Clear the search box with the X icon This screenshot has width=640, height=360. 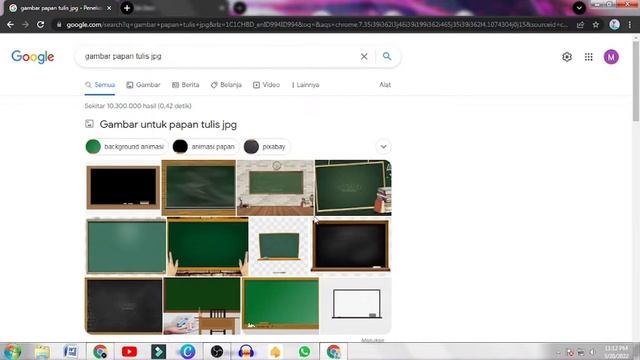coord(364,56)
